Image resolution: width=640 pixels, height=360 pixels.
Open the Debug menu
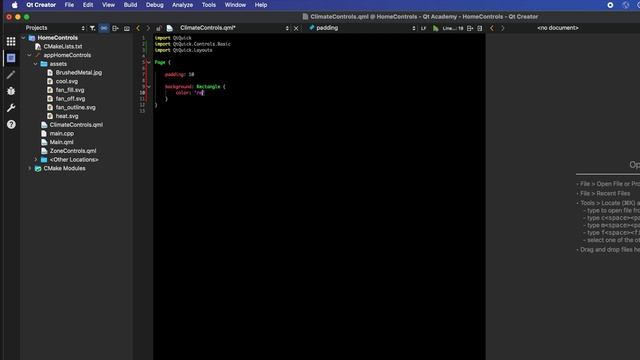coord(154,5)
